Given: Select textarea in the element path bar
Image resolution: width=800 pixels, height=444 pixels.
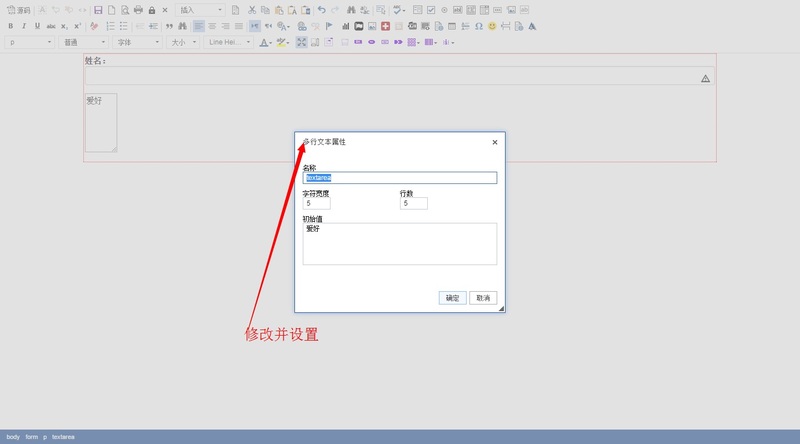Looking at the screenshot, I should click(x=62, y=437).
